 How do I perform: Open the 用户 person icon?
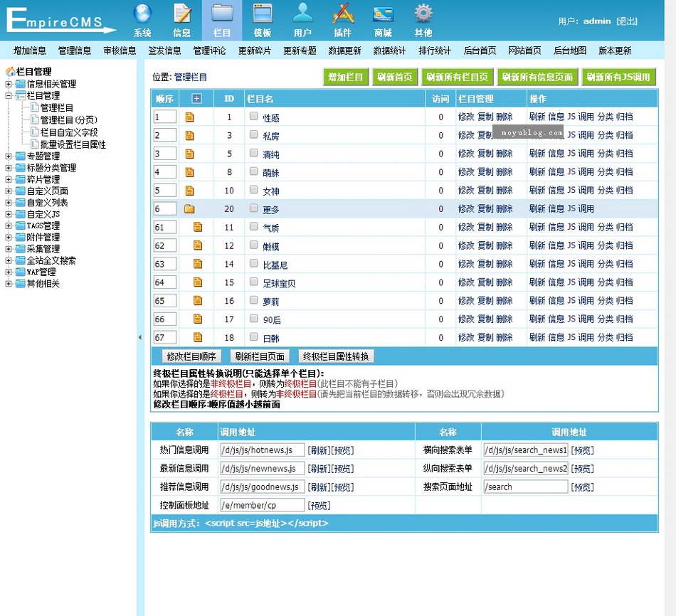point(302,14)
